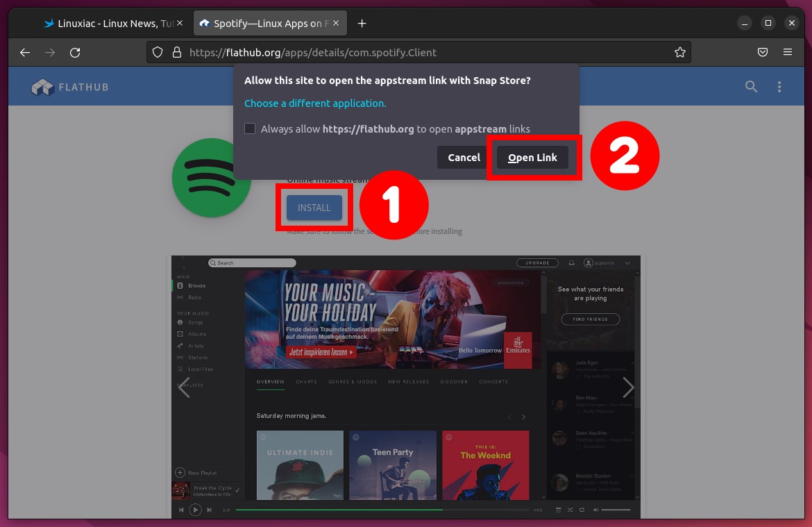
Task: Open the NEW RELEASES tab
Action: click(x=409, y=382)
